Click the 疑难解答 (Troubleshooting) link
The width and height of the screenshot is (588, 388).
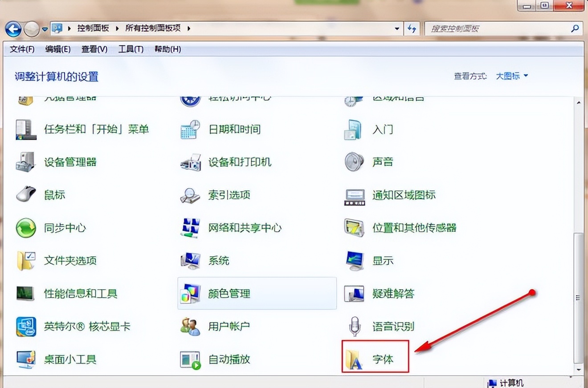pyautogui.click(x=395, y=294)
